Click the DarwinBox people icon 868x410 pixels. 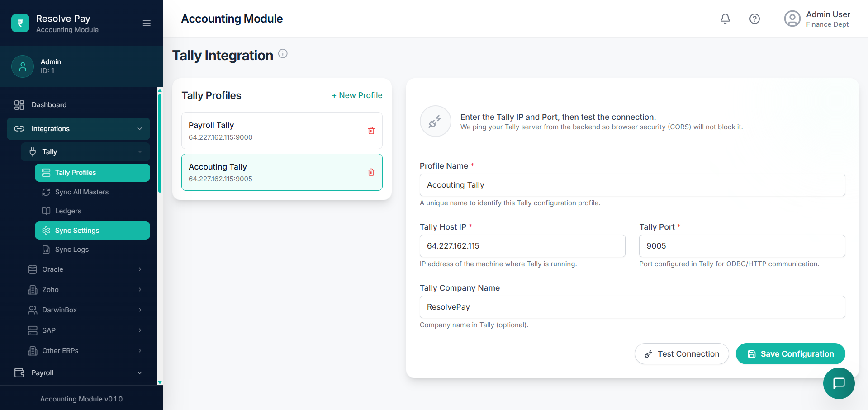tap(33, 310)
